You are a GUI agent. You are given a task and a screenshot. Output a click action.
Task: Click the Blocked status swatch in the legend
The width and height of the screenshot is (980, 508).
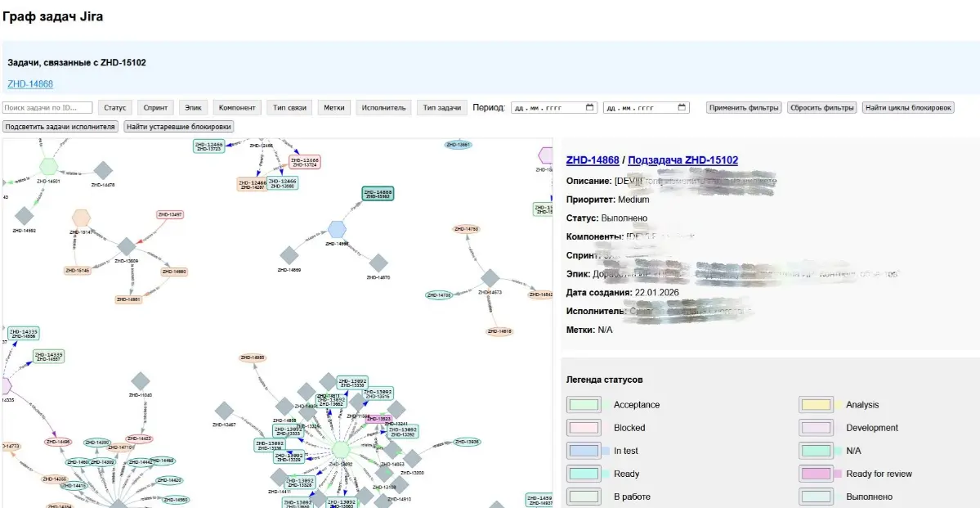(584, 428)
